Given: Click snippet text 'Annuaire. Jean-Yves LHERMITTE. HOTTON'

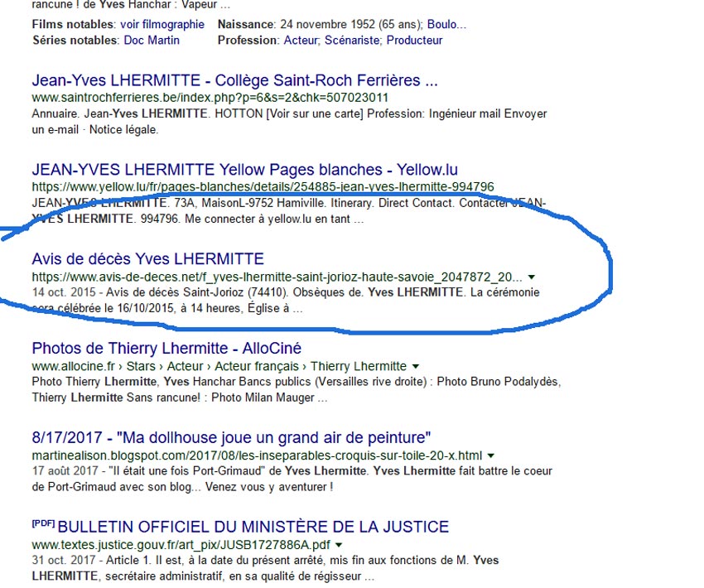Looking at the screenshot, I should [147, 113].
